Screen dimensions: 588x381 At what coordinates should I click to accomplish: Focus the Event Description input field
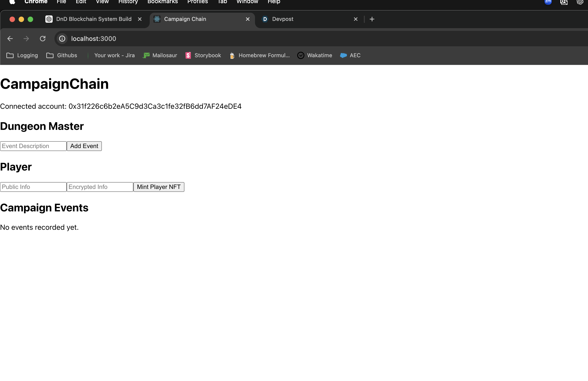[33, 146]
